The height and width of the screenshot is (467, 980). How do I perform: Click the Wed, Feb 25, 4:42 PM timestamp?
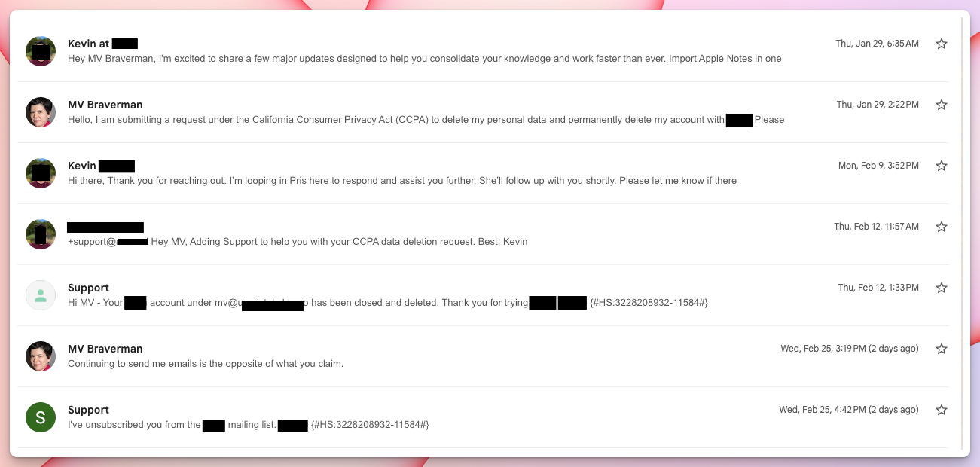(x=849, y=410)
